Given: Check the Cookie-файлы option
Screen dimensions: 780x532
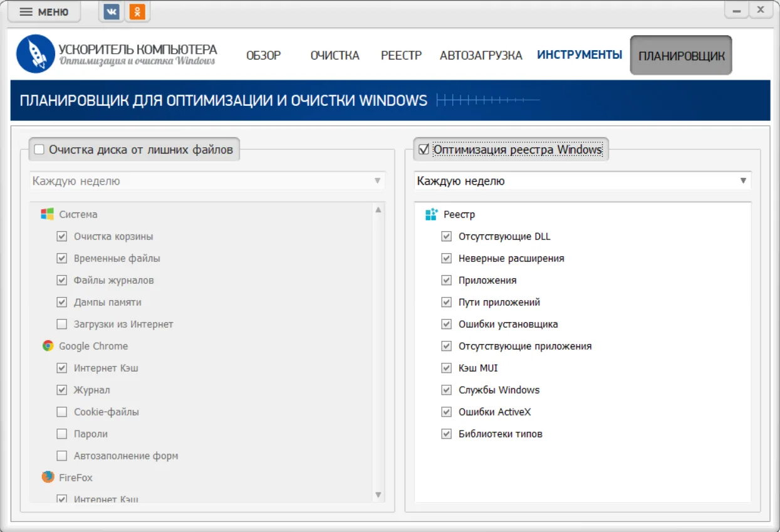Looking at the screenshot, I should pos(61,412).
